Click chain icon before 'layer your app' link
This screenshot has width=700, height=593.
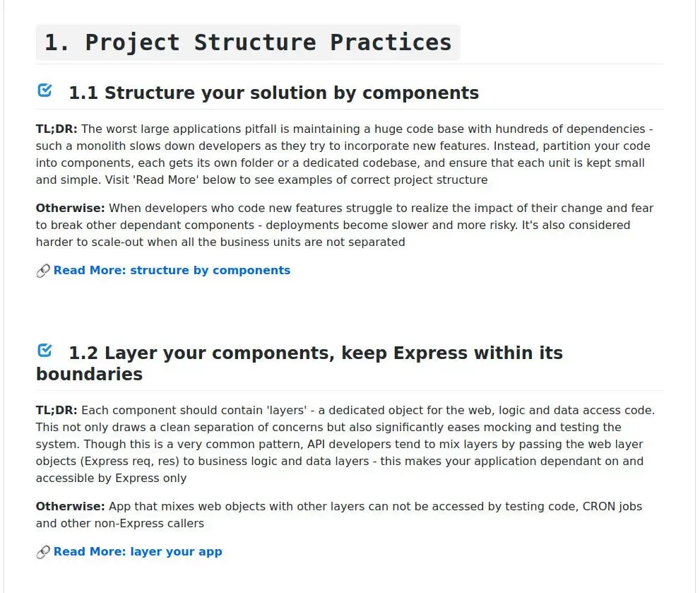42,552
